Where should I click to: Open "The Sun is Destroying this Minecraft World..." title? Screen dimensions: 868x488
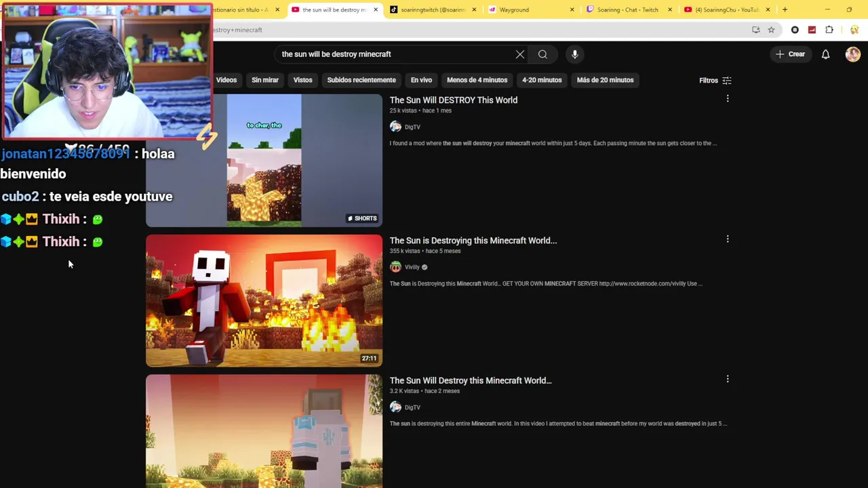pos(473,241)
